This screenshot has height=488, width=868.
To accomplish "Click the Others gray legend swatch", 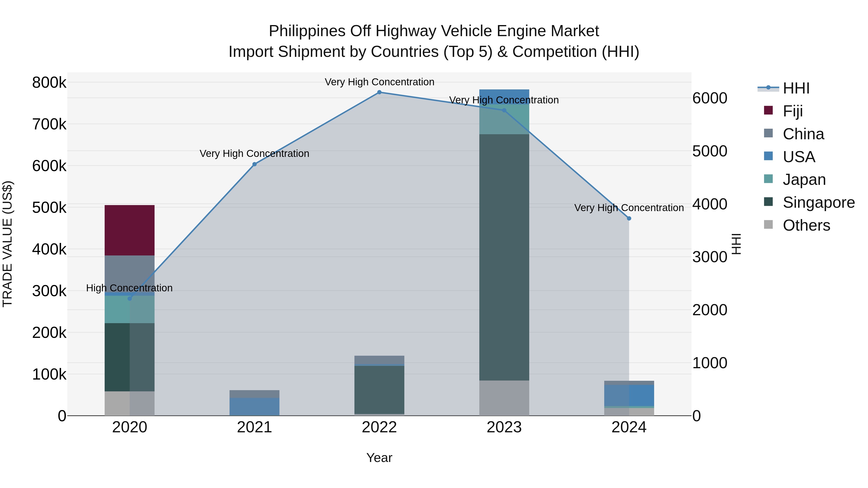I will point(768,225).
